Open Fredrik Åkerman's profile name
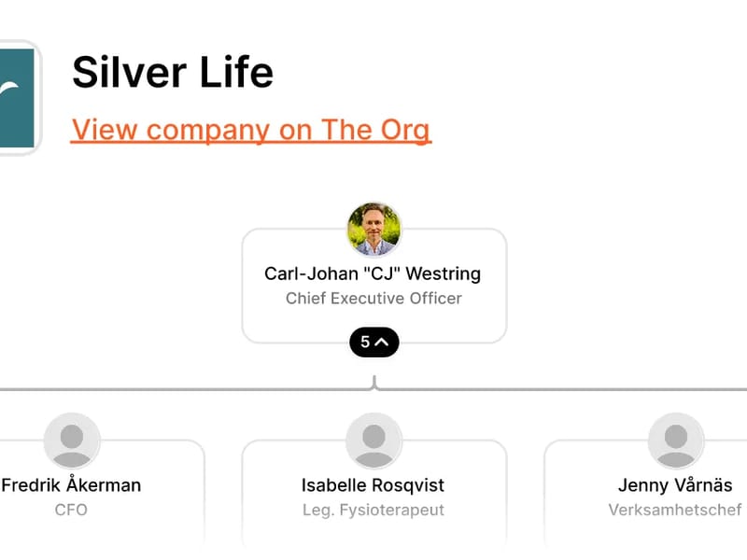 click(72, 485)
